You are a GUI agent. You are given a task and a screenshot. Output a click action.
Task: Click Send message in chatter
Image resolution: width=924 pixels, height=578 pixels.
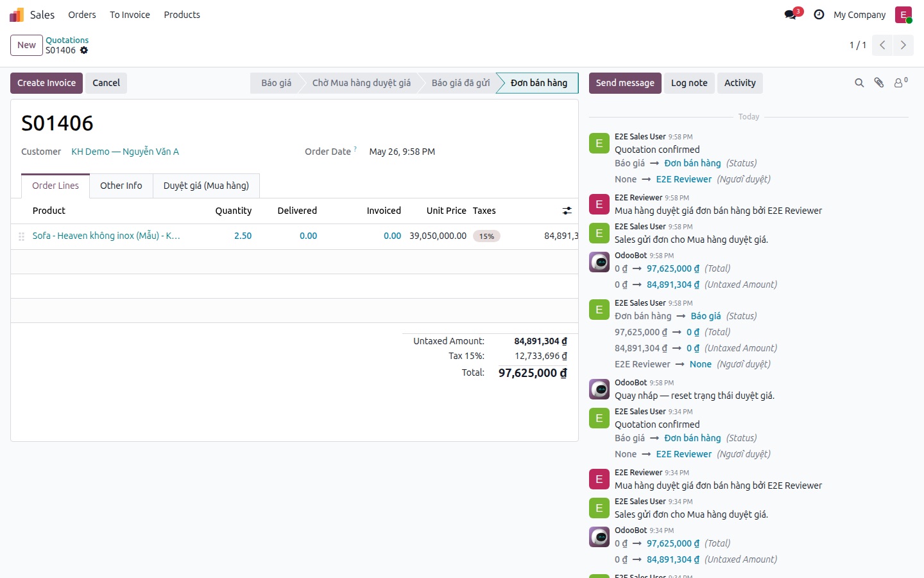[625, 83]
